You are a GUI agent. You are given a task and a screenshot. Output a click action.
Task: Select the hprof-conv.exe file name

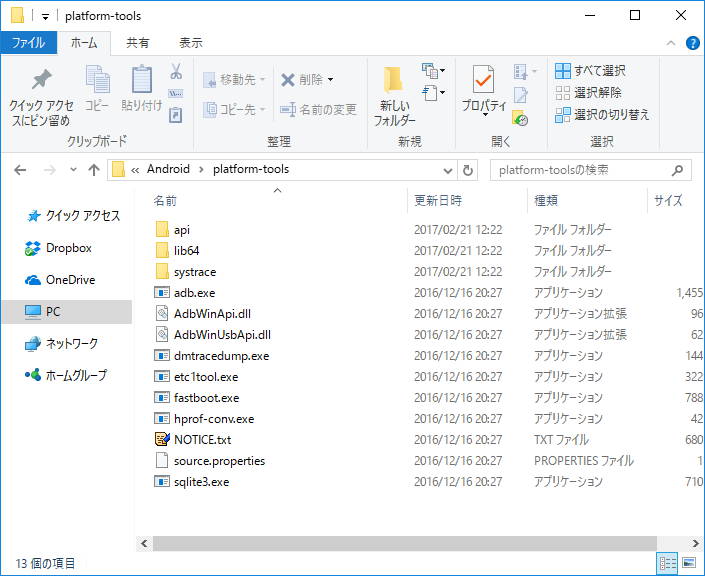pyautogui.click(x=214, y=419)
